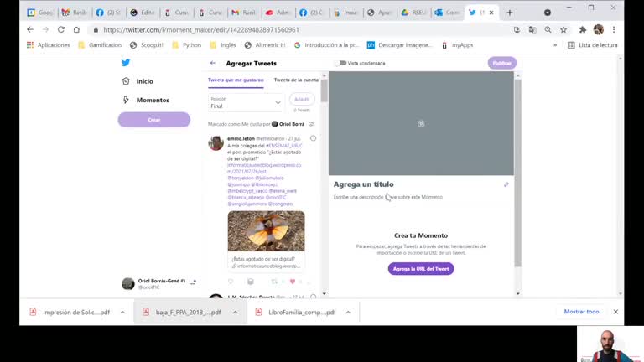Click the Twitter bird logo

tap(126, 62)
